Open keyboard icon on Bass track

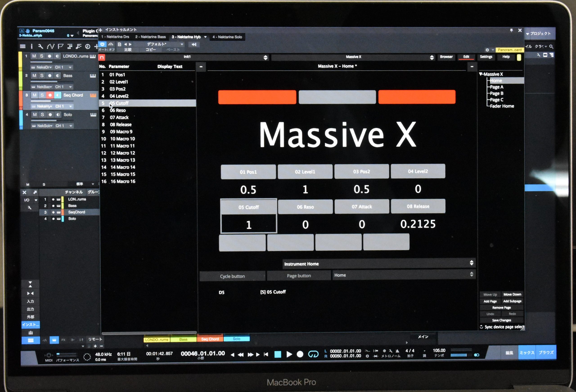coord(93,76)
